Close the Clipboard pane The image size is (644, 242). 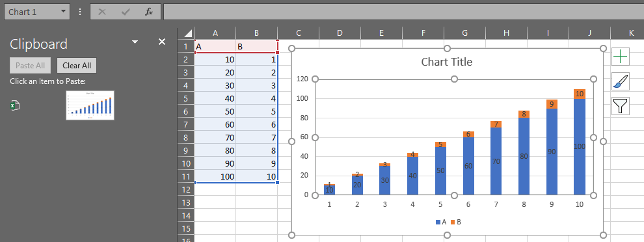click(162, 42)
